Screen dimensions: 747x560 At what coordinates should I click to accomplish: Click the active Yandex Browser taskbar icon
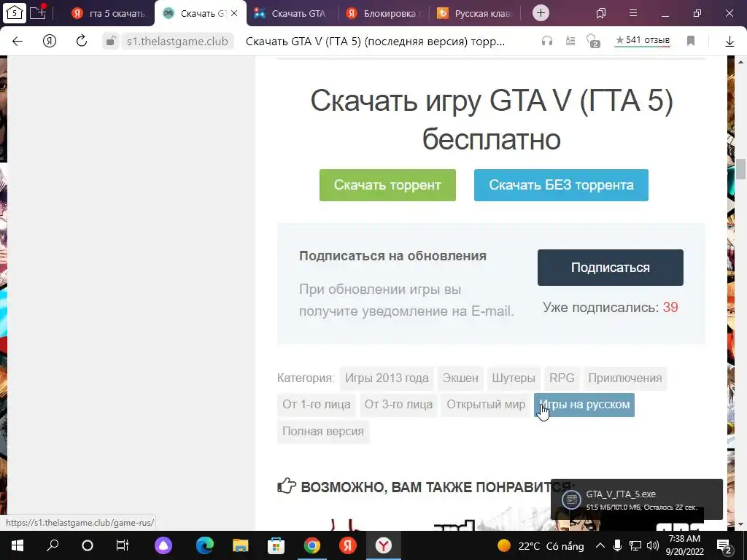point(384,545)
